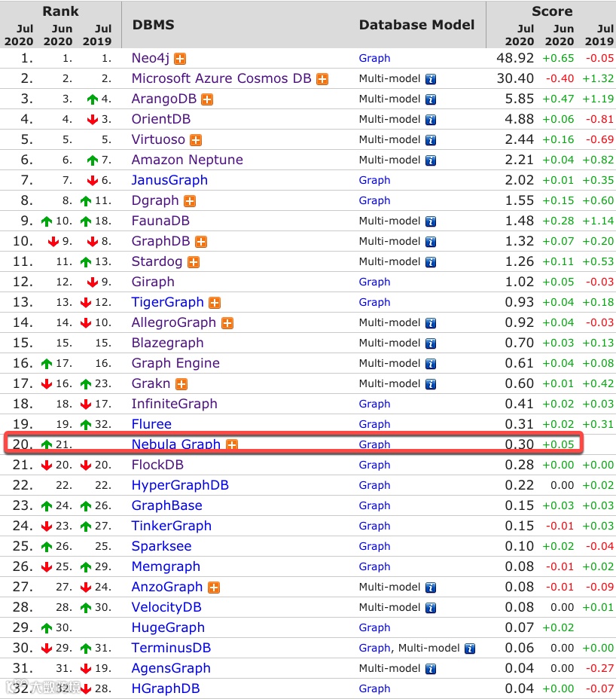Screen dimensions: 616x699
Task: Open the GraphBase link
Action: click(x=166, y=505)
